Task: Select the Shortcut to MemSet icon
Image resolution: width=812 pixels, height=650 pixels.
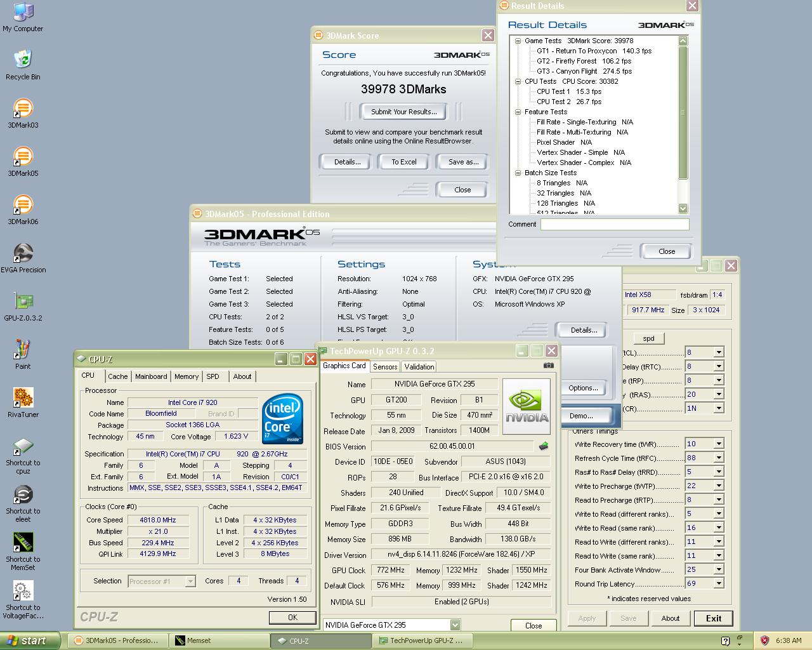Action: [x=23, y=552]
